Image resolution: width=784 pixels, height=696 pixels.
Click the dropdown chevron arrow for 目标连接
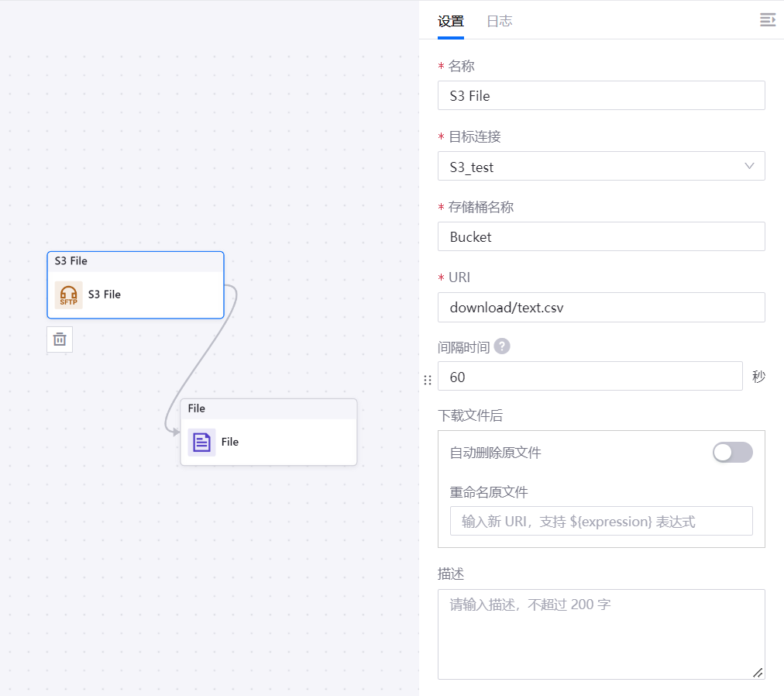point(749,166)
